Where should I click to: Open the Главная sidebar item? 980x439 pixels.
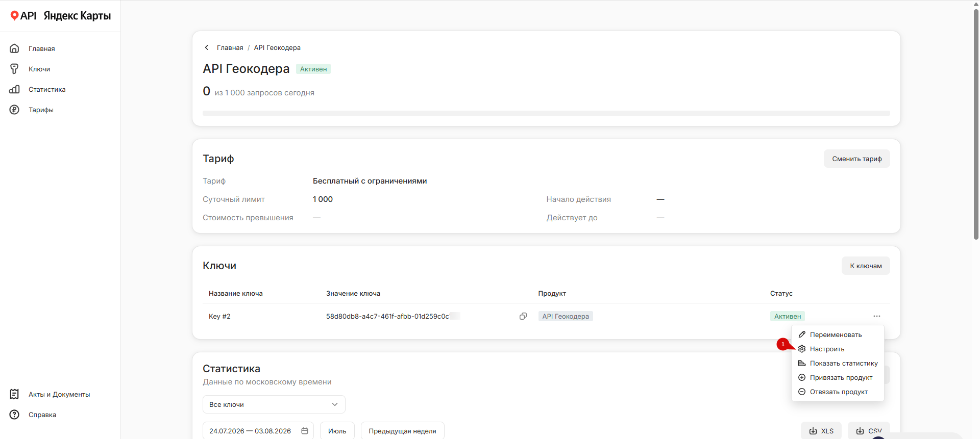pos(42,48)
